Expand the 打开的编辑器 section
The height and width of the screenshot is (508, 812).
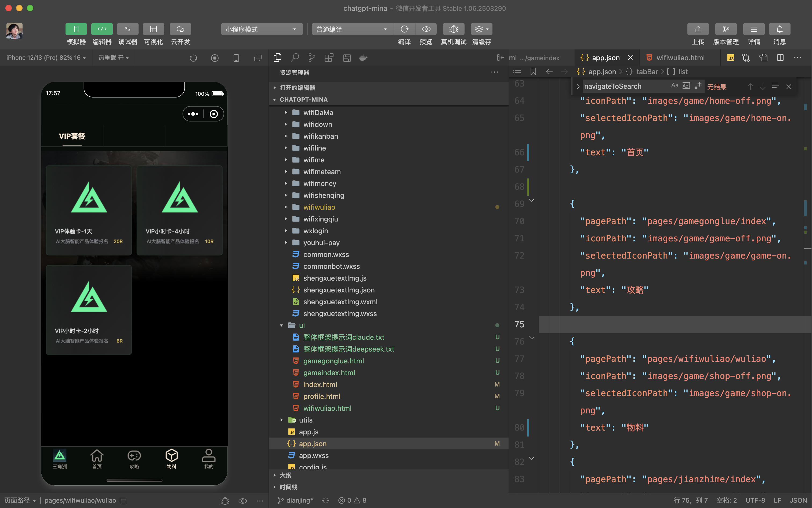(x=389, y=88)
